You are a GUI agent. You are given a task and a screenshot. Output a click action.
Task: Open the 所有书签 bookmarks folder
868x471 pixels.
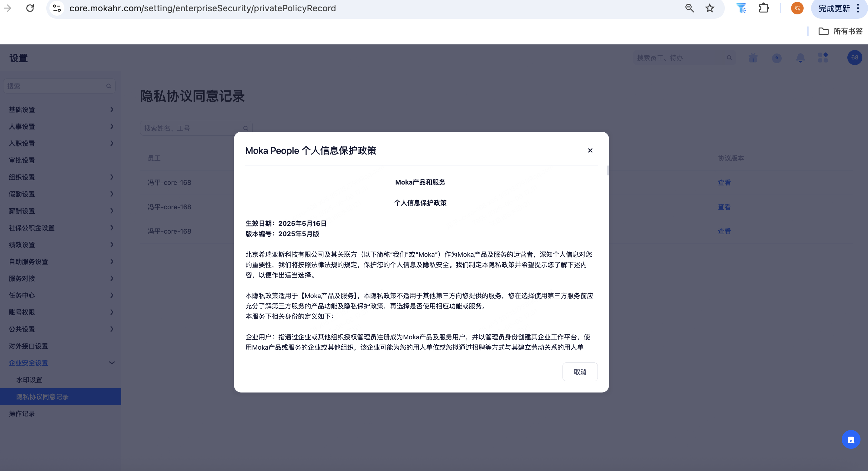(841, 31)
